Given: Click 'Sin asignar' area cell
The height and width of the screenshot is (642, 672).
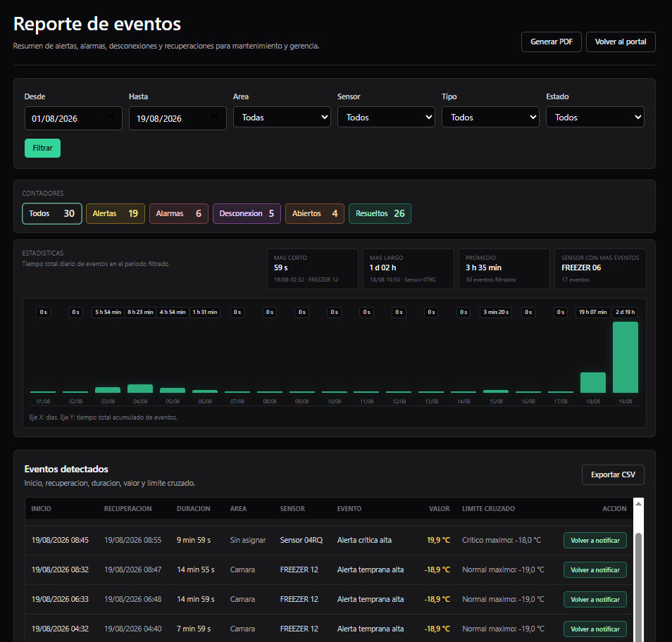Looking at the screenshot, I should (248, 540).
